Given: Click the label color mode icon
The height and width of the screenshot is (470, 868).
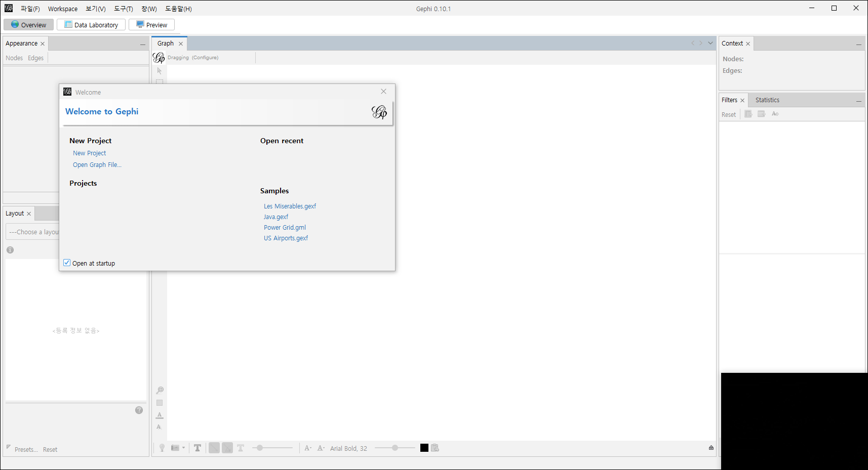Looking at the screenshot, I should click(x=321, y=448).
